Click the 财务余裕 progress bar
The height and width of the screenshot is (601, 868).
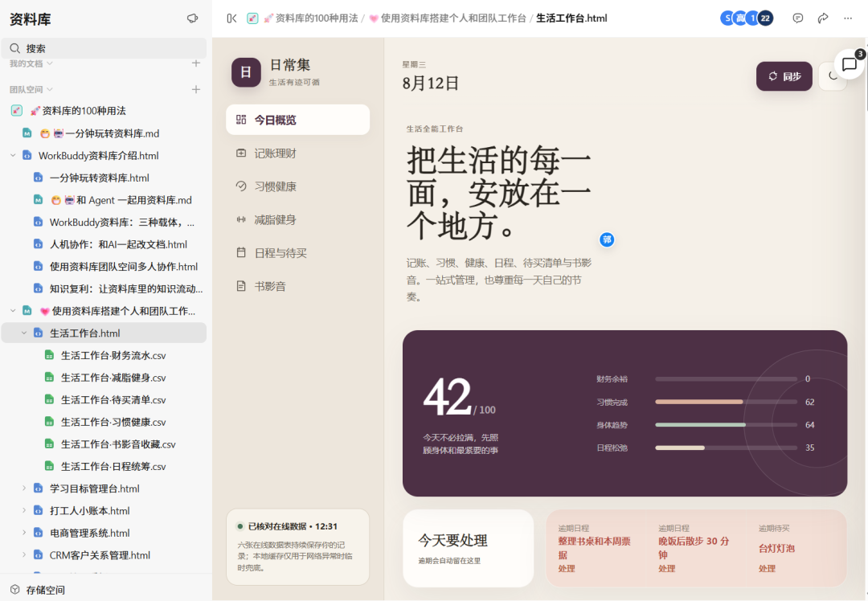coord(726,379)
